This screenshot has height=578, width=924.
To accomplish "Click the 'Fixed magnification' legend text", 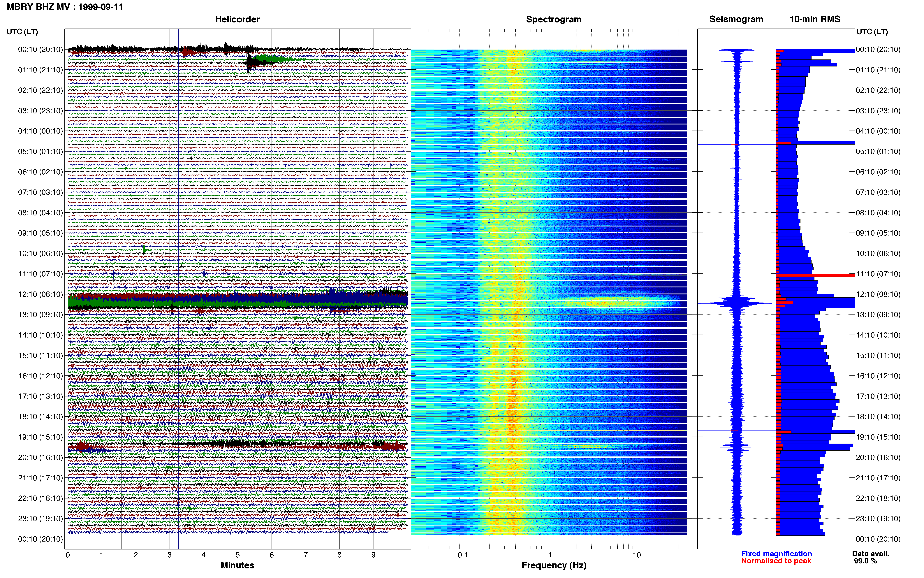I will (776, 554).
